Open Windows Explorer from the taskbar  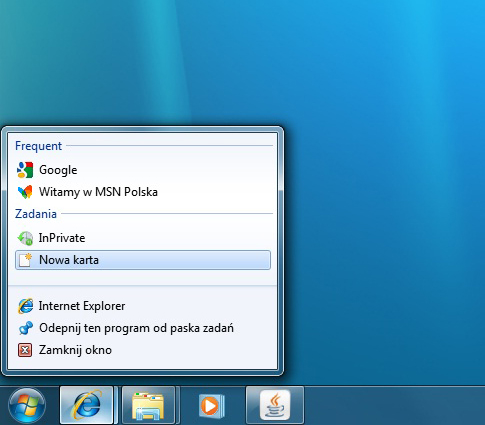tap(148, 405)
